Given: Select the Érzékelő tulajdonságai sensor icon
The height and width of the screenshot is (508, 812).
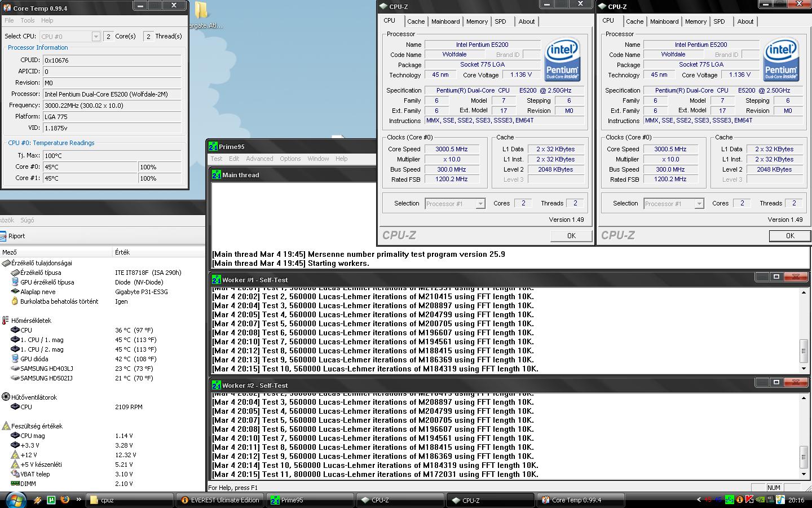Looking at the screenshot, I should [6, 263].
